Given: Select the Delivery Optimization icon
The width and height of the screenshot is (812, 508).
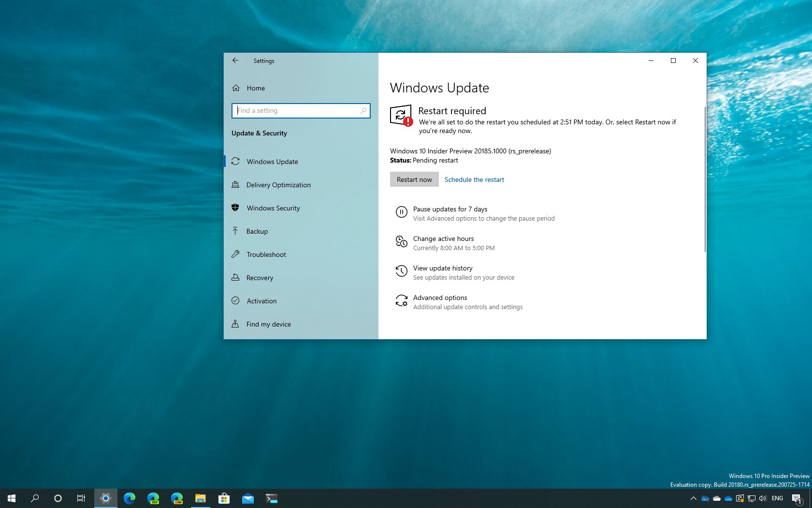Looking at the screenshot, I should 235,185.
